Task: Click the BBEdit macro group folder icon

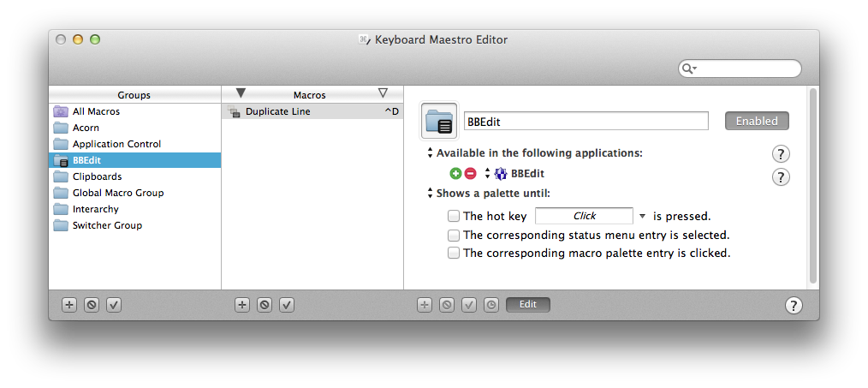Action: (439, 121)
